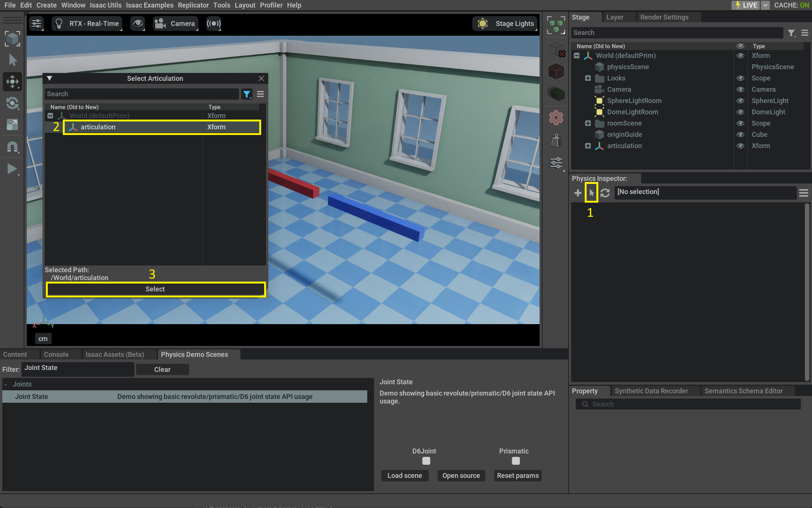The width and height of the screenshot is (812, 508).
Task: Open the Isaac Examples menu
Action: (149, 5)
